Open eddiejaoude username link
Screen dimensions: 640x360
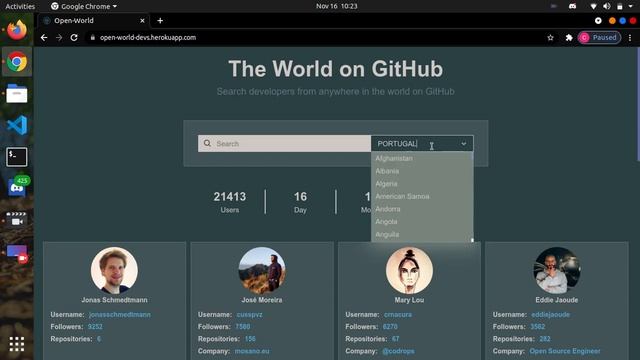pyautogui.click(x=550, y=314)
